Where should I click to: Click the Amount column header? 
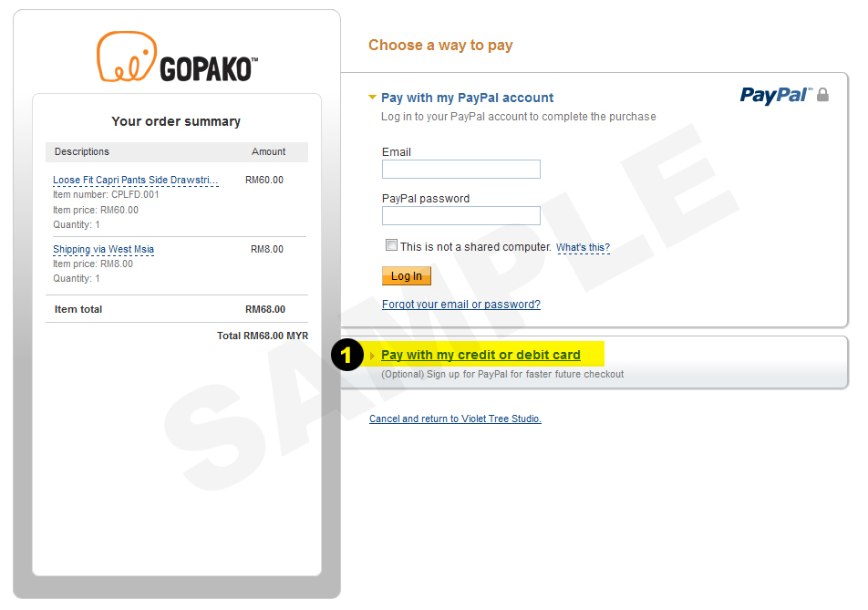coord(268,151)
